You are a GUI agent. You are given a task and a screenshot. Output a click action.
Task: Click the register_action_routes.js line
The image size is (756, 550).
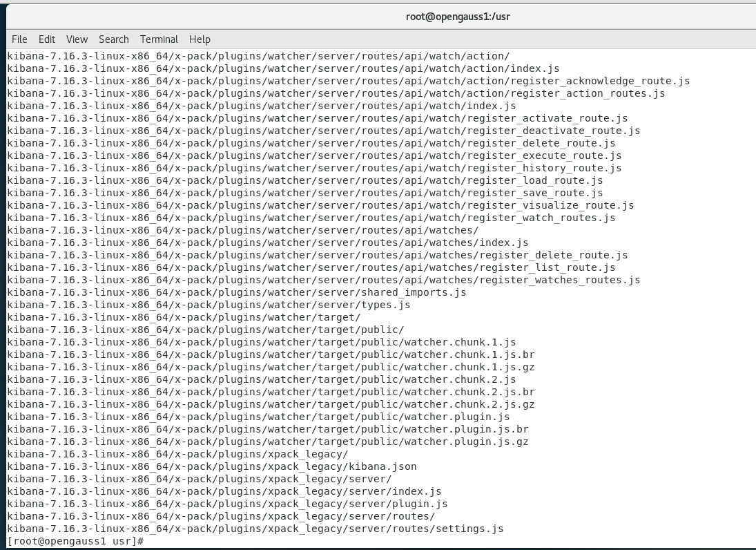point(336,93)
